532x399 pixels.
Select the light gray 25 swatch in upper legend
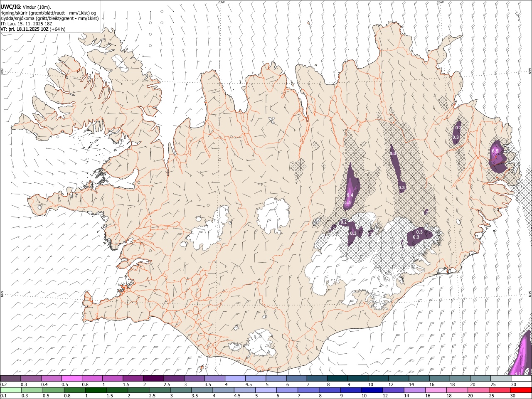[501, 379]
